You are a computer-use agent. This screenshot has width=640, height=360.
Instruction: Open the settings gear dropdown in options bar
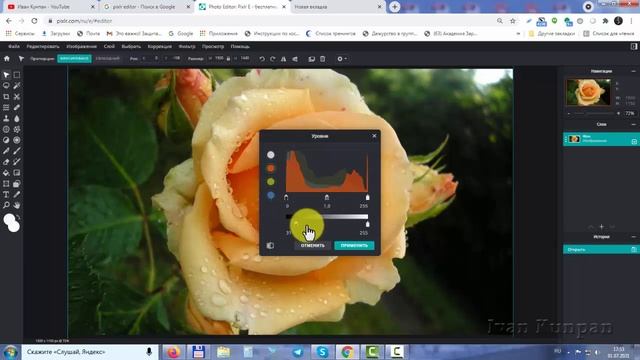tap(342, 59)
